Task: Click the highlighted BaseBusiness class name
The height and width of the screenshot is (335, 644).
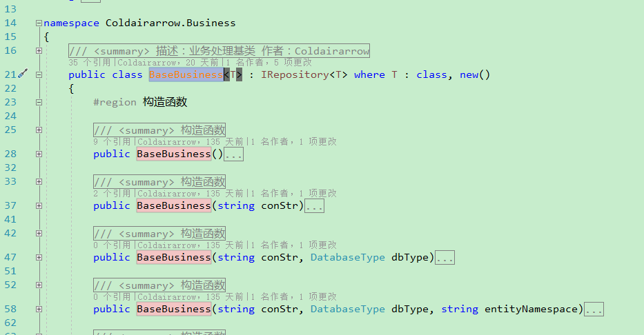Action: pos(186,74)
